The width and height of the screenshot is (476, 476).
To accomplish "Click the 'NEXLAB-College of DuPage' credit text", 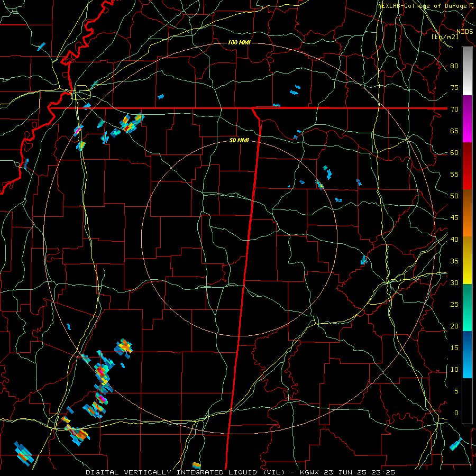I will point(422,6).
